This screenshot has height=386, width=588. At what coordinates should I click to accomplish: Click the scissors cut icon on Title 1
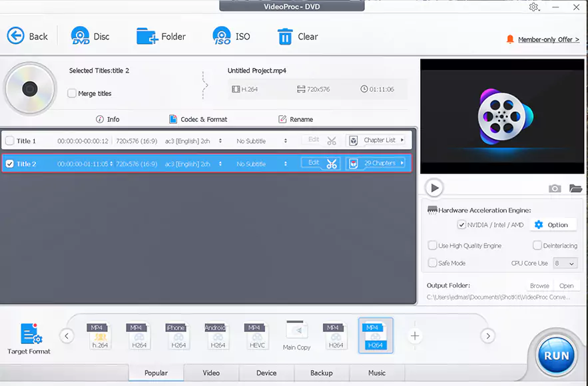click(332, 141)
